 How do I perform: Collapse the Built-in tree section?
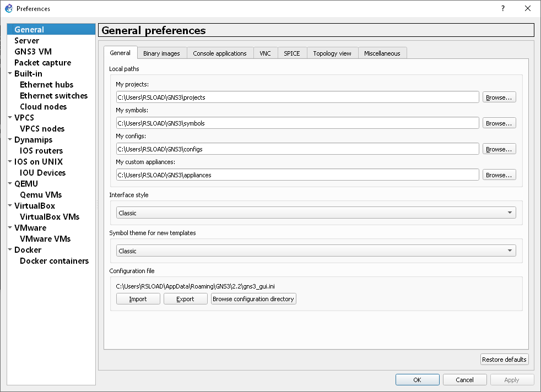[10, 74]
